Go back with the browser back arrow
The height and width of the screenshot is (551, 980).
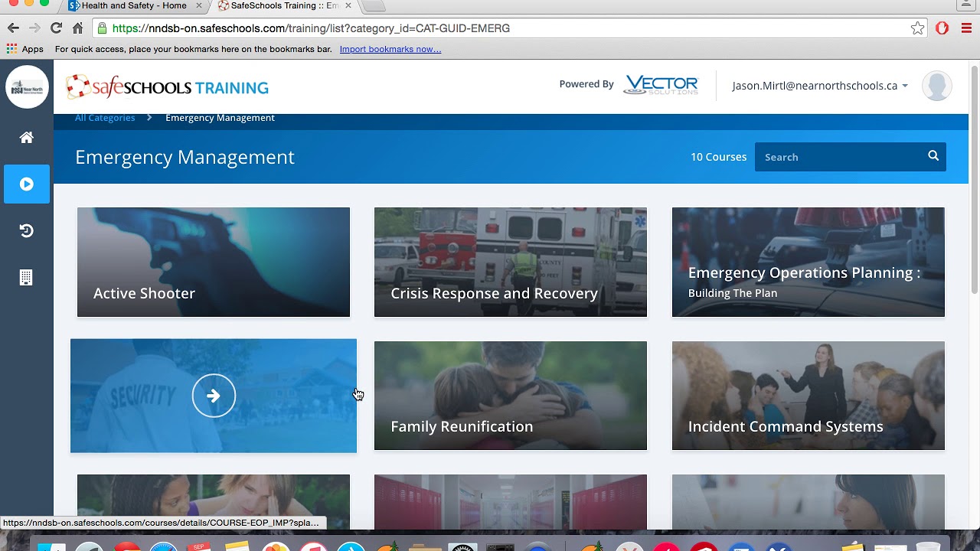pyautogui.click(x=13, y=28)
